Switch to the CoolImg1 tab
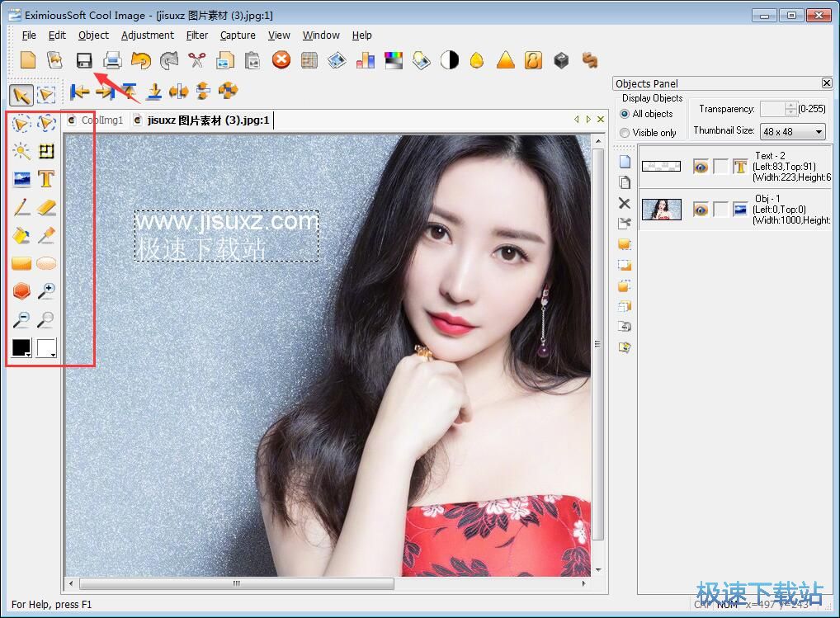This screenshot has width=840, height=618. click(97, 120)
